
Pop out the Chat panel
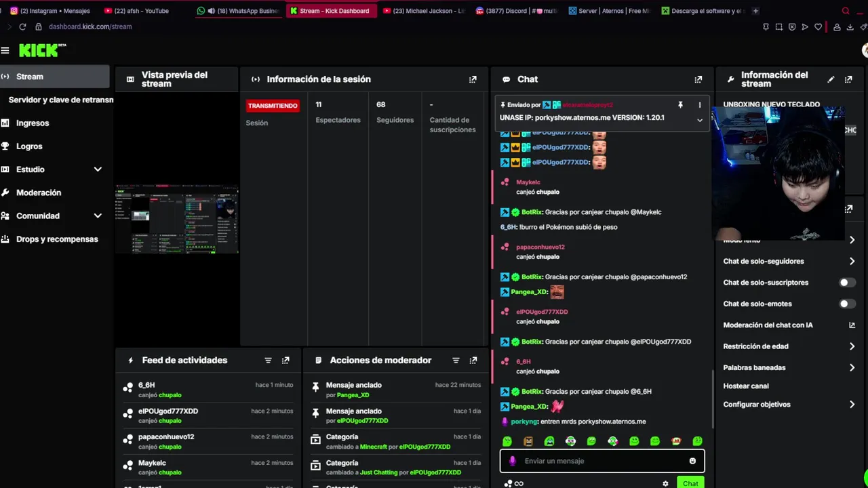pos(698,79)
